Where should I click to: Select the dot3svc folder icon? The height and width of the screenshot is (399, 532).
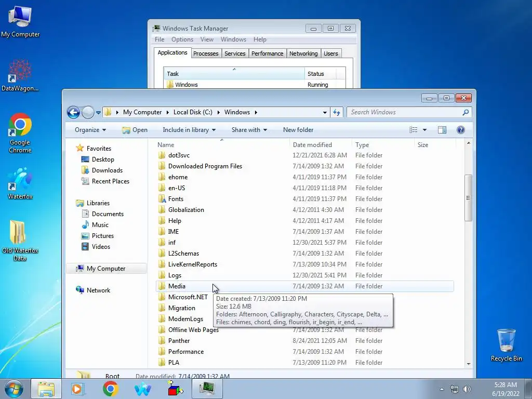click(x=162, y=155)
